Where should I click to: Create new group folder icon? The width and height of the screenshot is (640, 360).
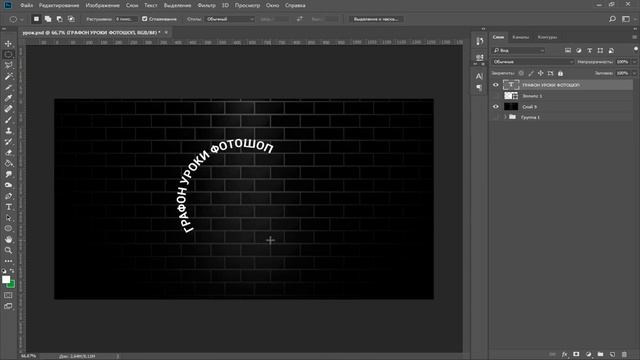(600, 354)
